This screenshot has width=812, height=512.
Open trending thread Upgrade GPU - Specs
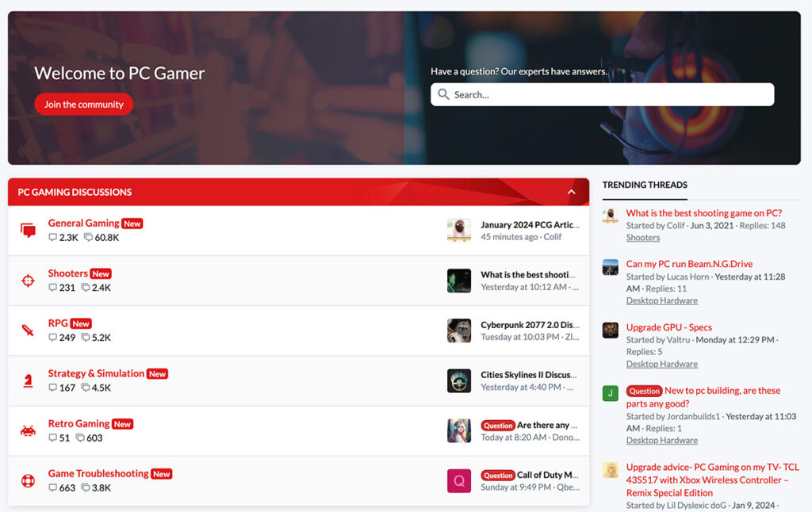(x=669, y=327)
